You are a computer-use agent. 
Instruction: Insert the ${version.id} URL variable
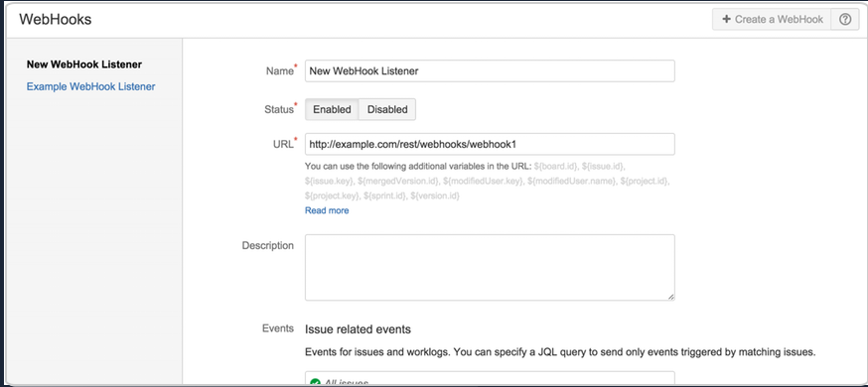point(435,195)
